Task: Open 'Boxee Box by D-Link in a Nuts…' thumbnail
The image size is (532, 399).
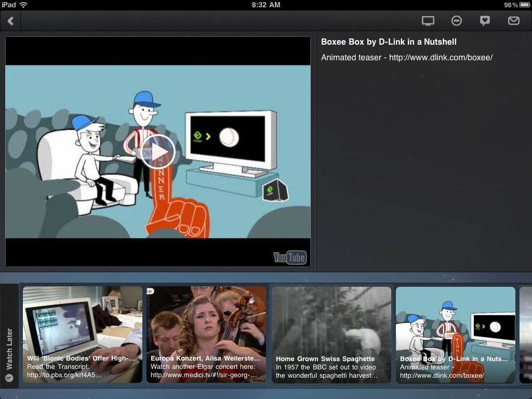Action: (x=455, y=335)
